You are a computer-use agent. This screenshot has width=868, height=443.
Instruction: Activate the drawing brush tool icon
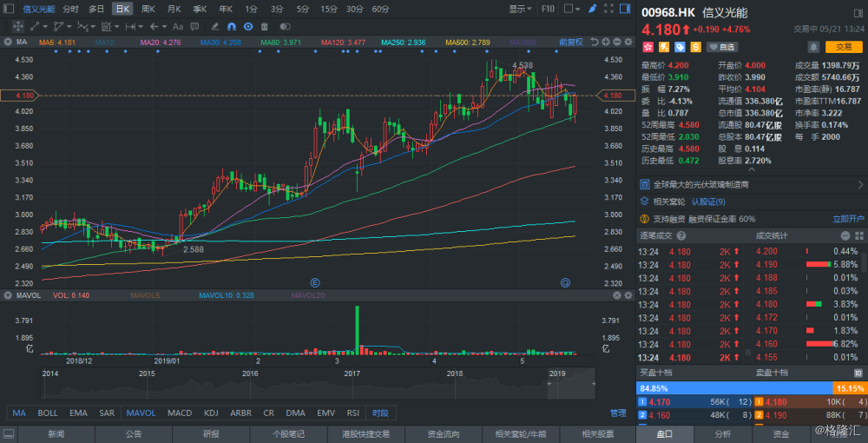click(593, 9)
